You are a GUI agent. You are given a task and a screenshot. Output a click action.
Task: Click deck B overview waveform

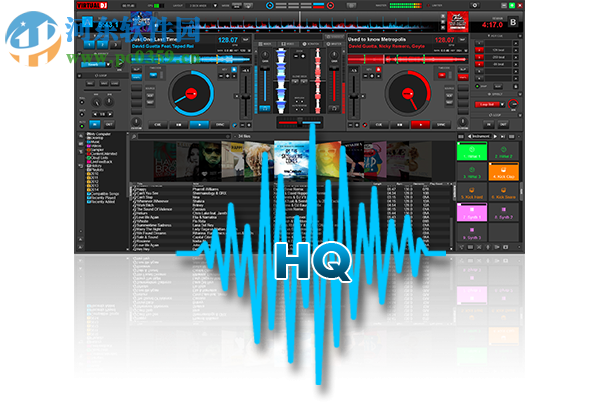[x=408, y=59]
